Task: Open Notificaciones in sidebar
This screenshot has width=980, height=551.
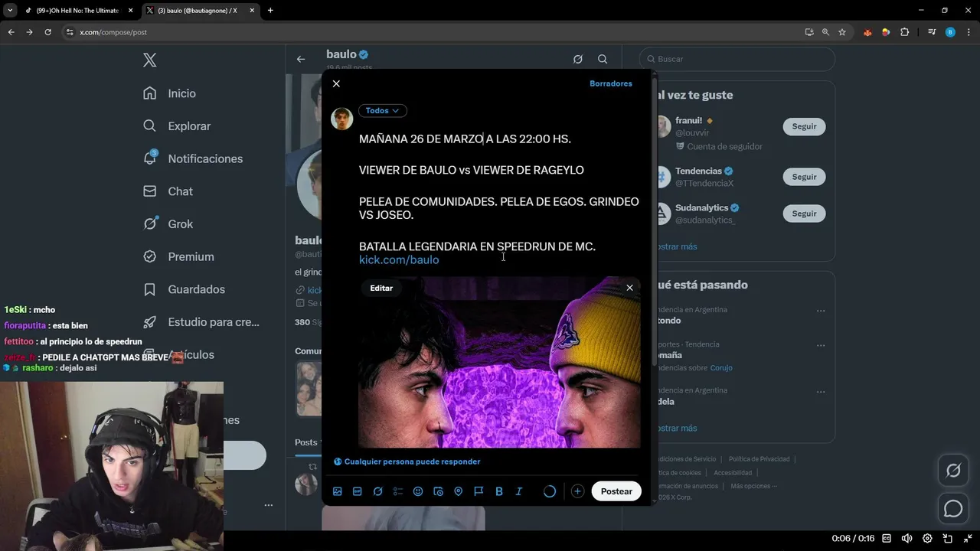Action: pyautogui.click(x=193, y=158)
